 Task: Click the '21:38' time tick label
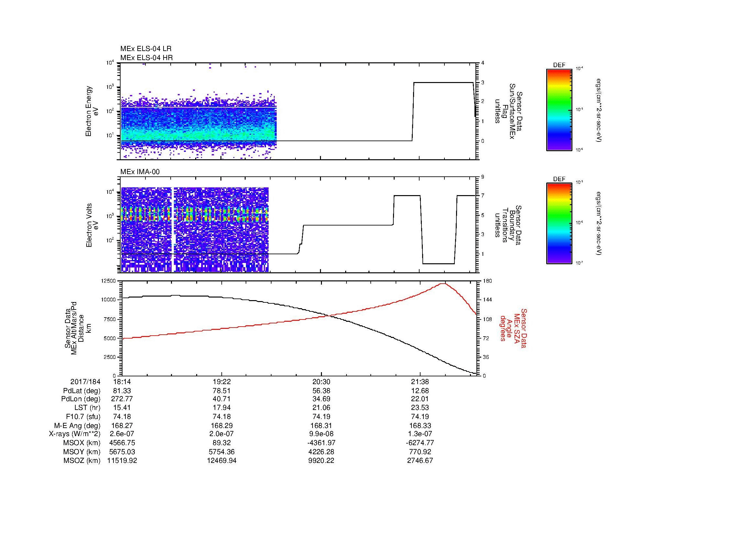[420, 382]
